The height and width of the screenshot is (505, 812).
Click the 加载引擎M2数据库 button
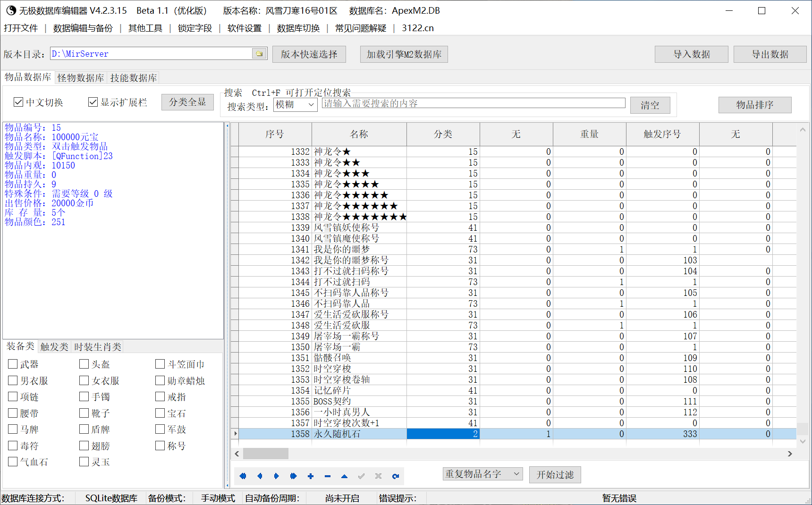(x=404, y=54)
